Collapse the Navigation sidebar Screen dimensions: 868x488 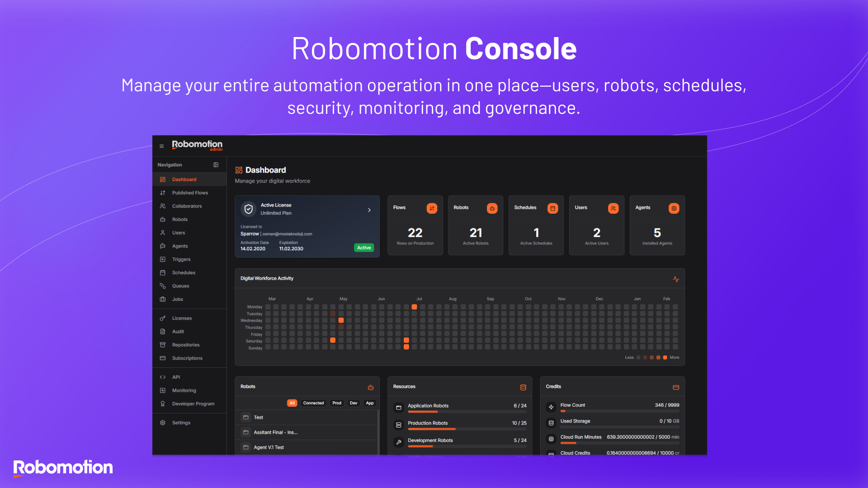pos(216,164)
